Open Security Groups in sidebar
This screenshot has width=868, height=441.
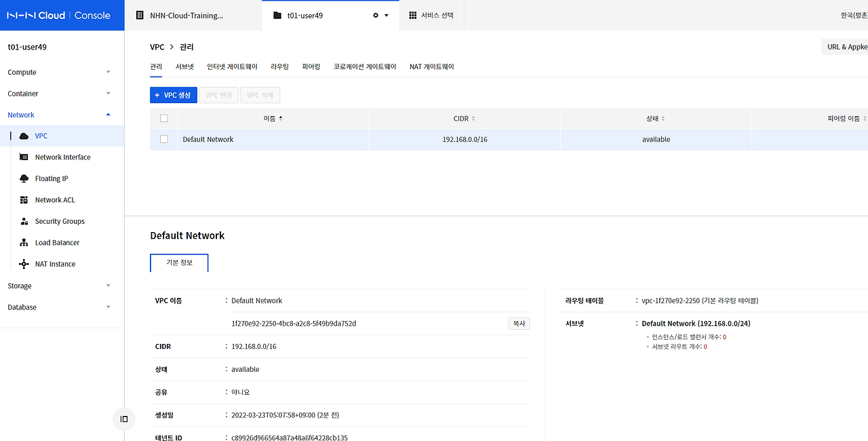click(60, 221)
